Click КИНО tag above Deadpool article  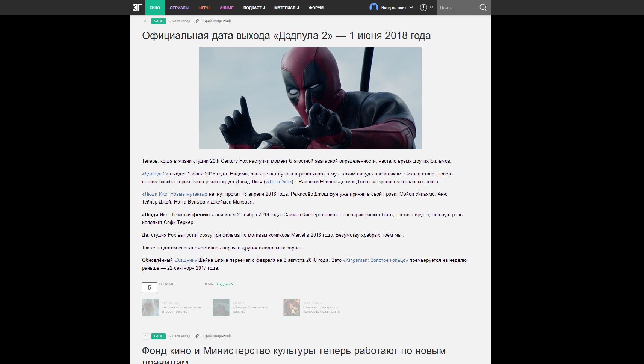click(x=159, y=21)
